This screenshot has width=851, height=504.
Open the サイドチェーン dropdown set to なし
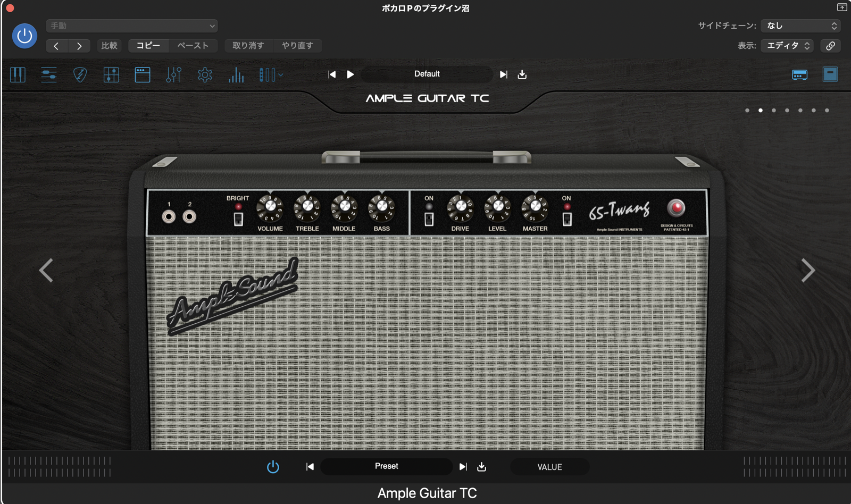(801, 26)
